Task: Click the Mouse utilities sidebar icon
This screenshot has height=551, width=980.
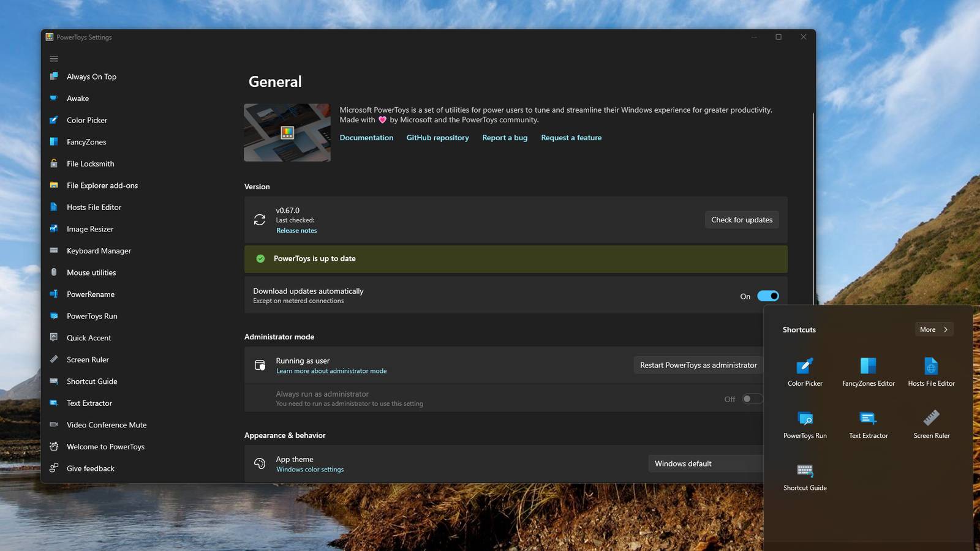Action: 54,272
